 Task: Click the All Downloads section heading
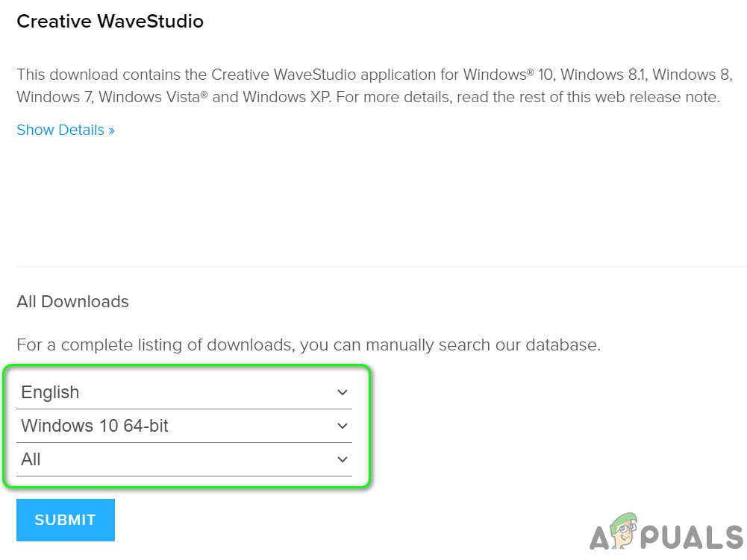tap(72, 301)
